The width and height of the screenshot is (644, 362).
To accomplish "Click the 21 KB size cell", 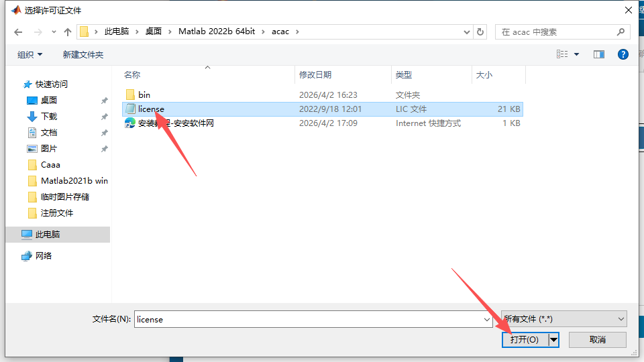I will point(509,109).
